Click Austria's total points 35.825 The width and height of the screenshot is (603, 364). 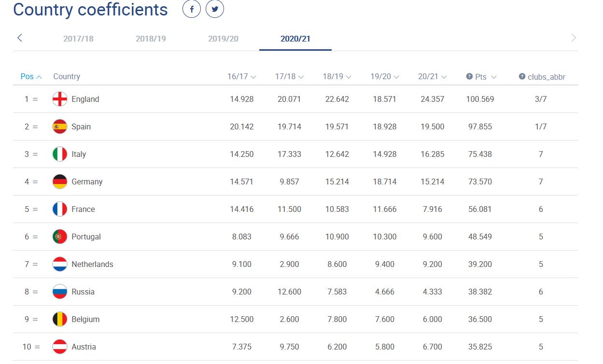point(480,347)
